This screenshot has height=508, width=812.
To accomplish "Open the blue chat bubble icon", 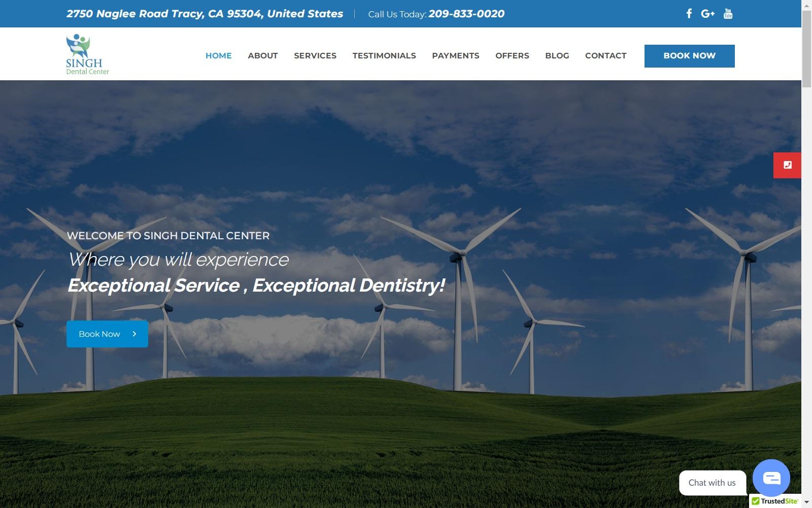I will tap(771, 478).
